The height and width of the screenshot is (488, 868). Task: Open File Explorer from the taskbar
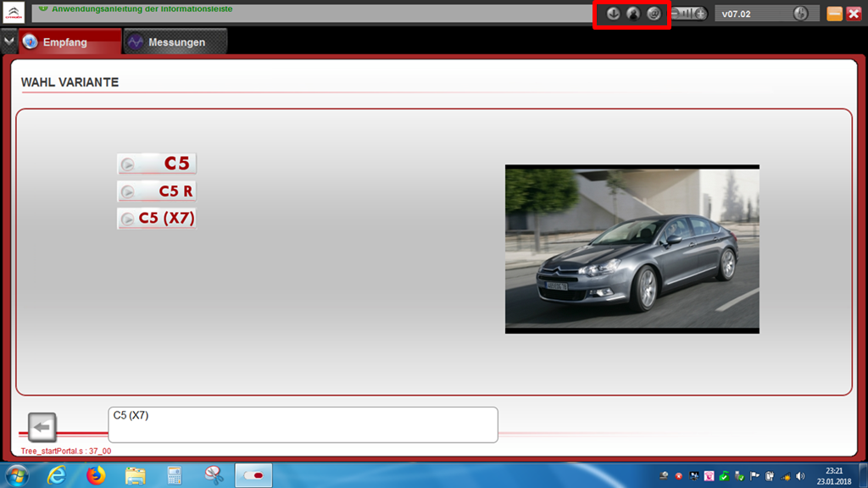tap(135, 475)
